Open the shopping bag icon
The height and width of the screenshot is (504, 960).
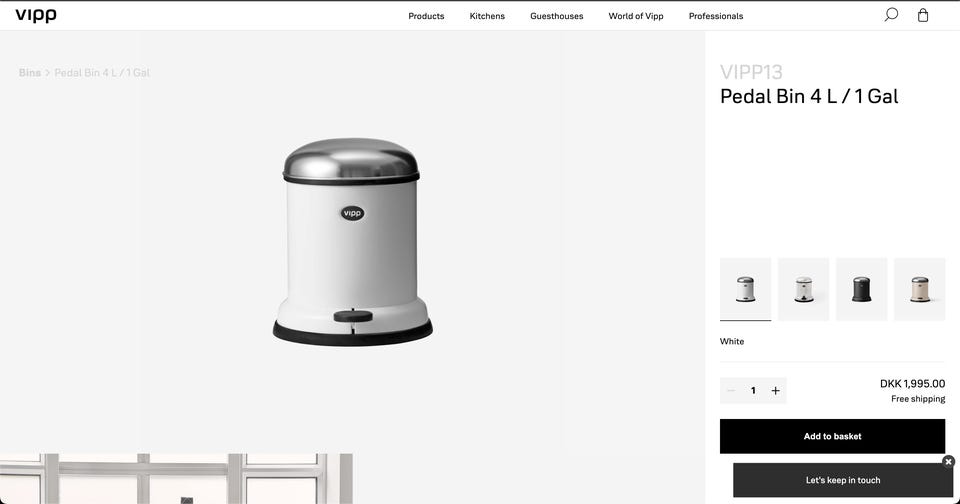click(923, 15)
